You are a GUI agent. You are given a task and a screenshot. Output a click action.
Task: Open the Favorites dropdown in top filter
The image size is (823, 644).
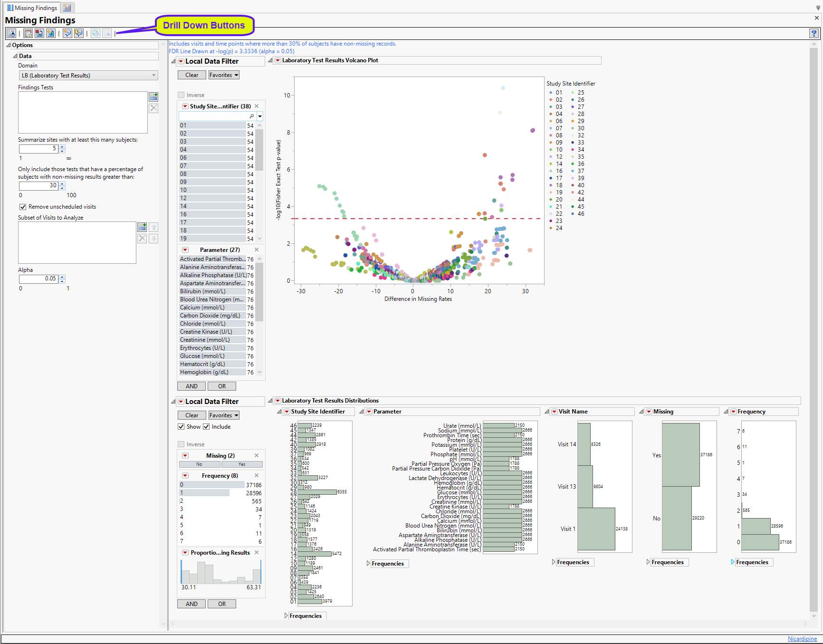coord(224,75)
